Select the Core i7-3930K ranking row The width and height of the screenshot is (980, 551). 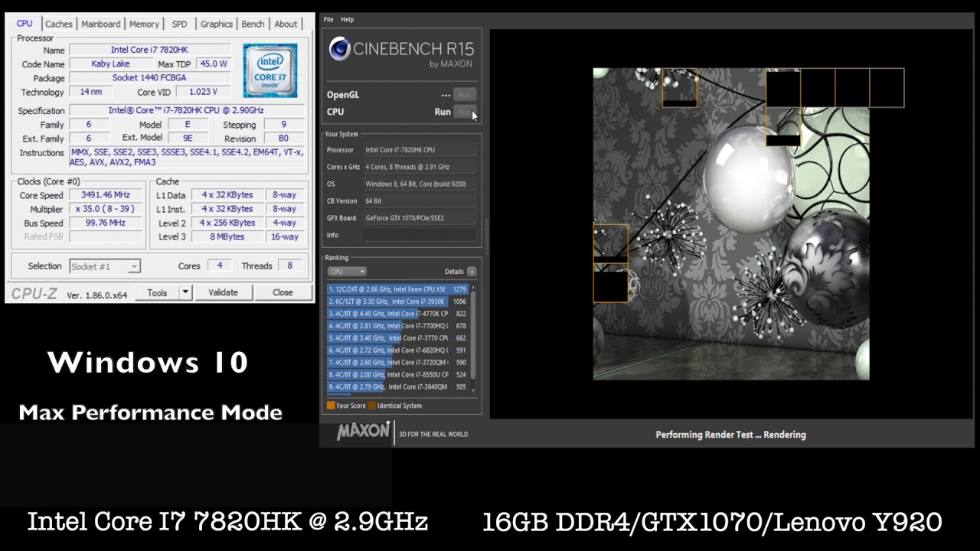(397, 302)
